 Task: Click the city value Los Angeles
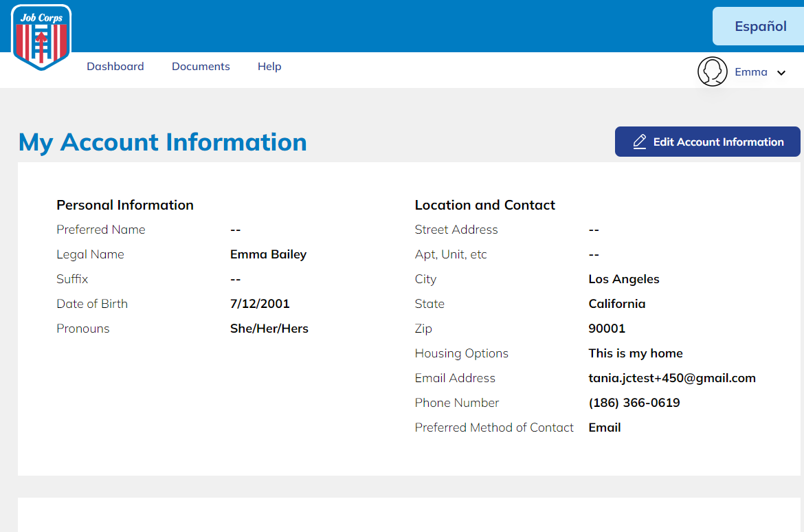pos(623,279)
